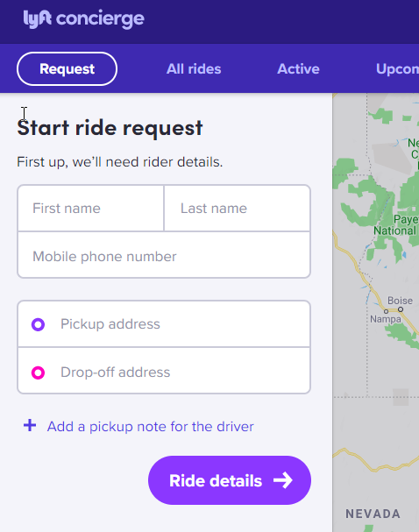Click the Drop-off address field
This screenshot has width=419, height=532.
pyautogui.click(x=164, y=371)
